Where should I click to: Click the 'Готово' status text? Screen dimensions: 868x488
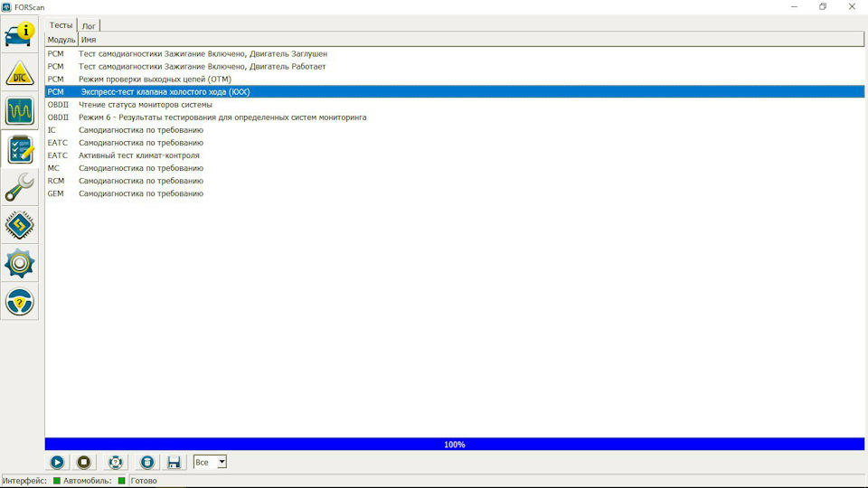click(x=144, y=481)
